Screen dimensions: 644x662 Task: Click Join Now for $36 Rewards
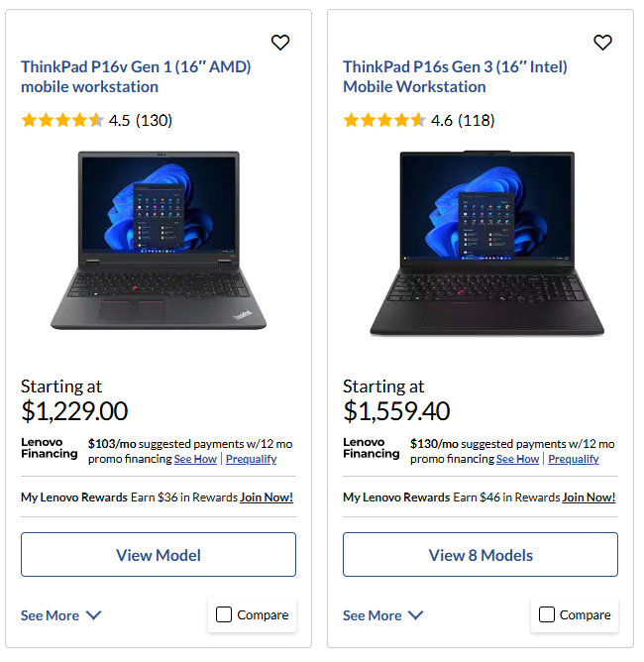point(267,497)
